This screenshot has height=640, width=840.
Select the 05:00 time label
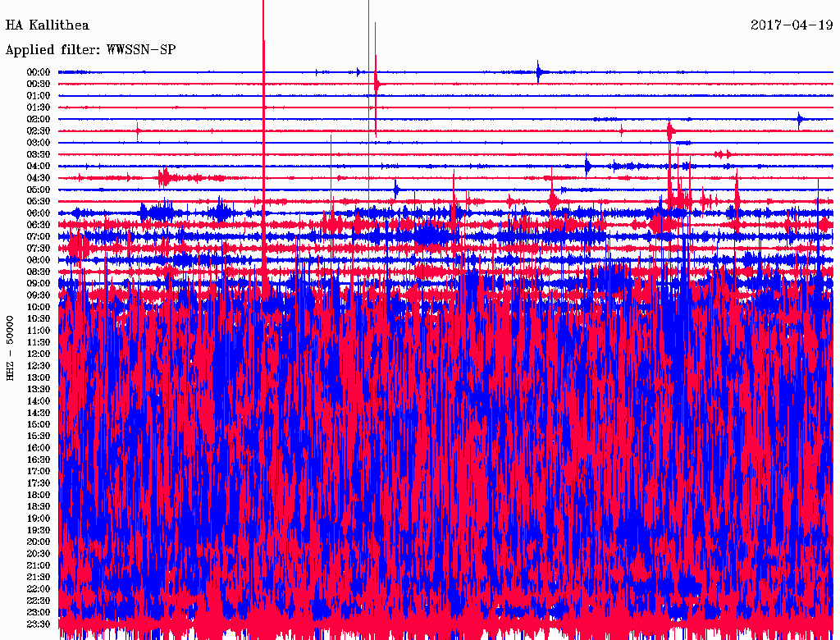pyautogui.click(x=39, y=190)
